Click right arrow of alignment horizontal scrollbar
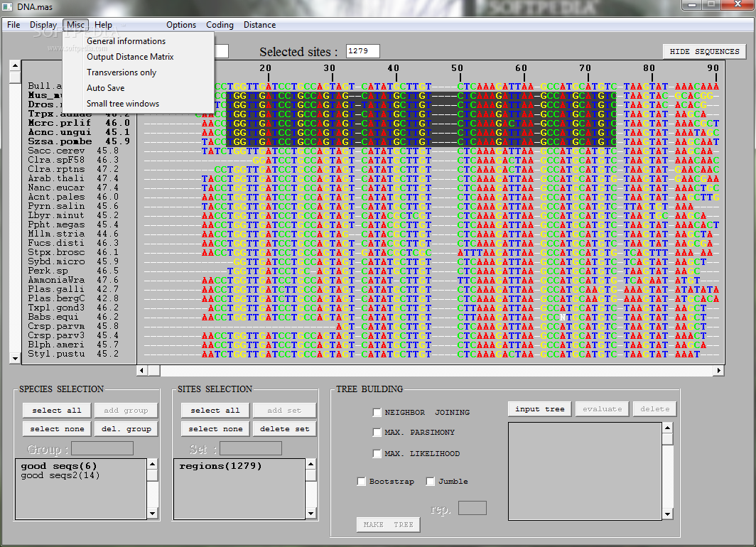The height and width of the screenshot is (547, 756). [x=719, y=370]
